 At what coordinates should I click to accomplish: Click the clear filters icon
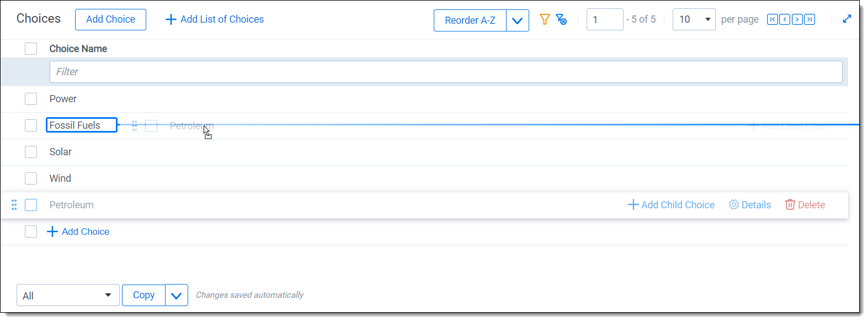(x=561, y=20)
